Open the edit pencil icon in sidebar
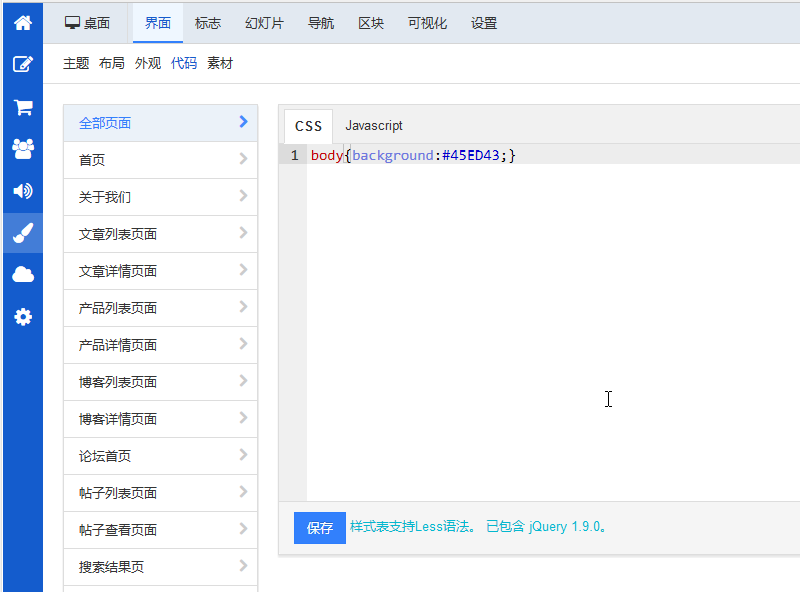 point(22,64)
